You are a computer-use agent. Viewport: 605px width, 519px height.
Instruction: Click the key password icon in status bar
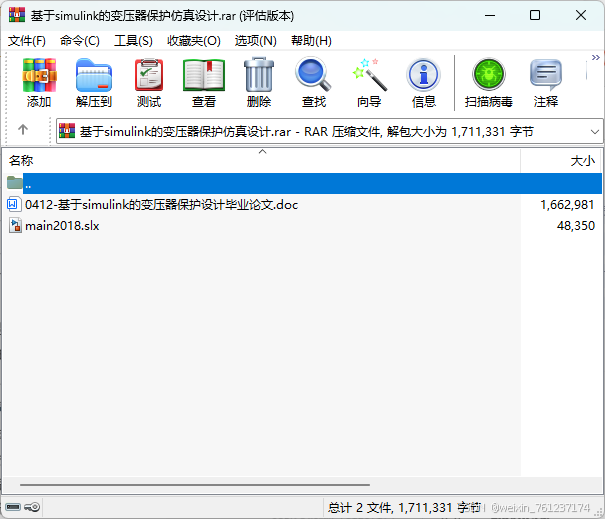(32, 507)
